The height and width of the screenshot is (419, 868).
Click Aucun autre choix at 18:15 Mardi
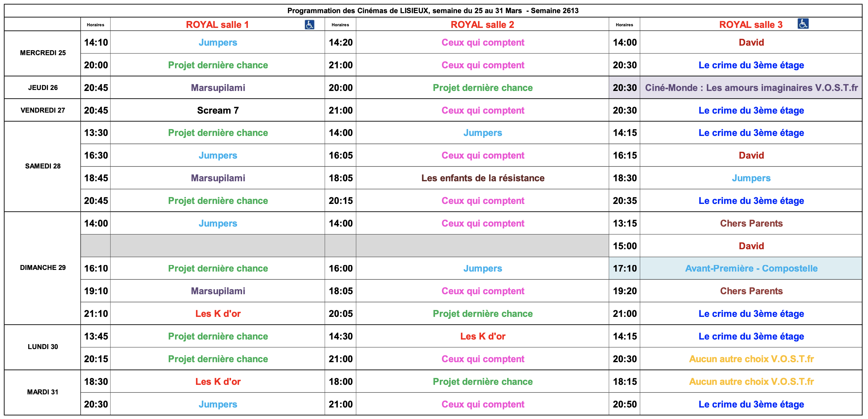point(751,382)
